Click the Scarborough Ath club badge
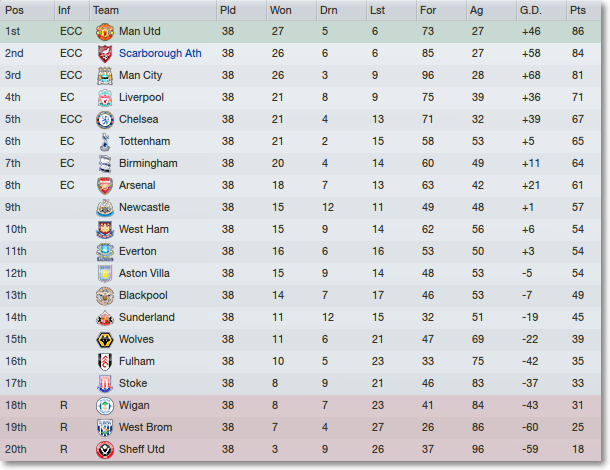 [104, 54]
